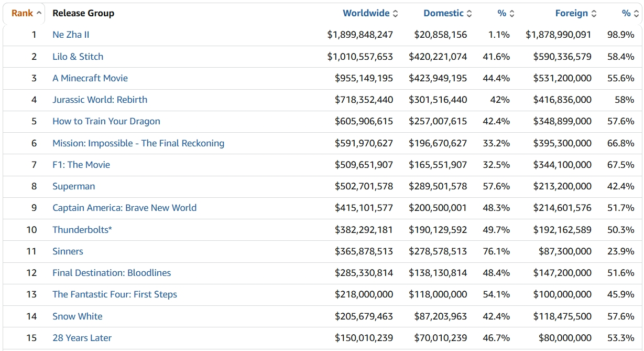
Task: Select Captain America worldwide $415,101,577
Action: [x=364, y=208]
